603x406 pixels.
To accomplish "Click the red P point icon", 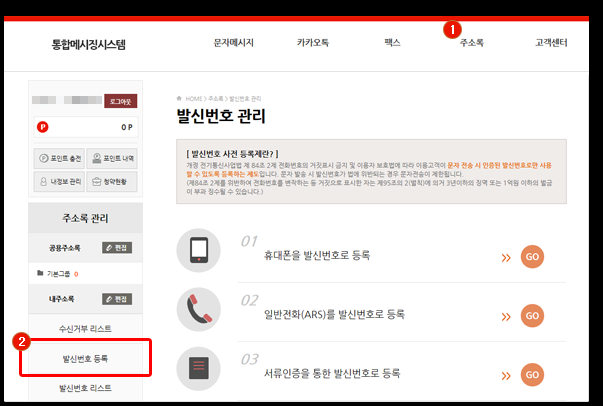I will [x=42, y=127].
